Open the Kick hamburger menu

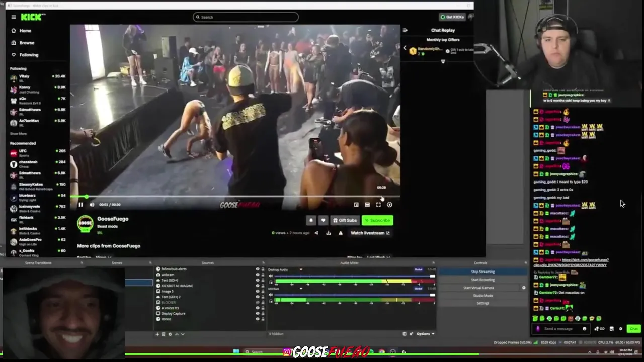tap(14, 17)
